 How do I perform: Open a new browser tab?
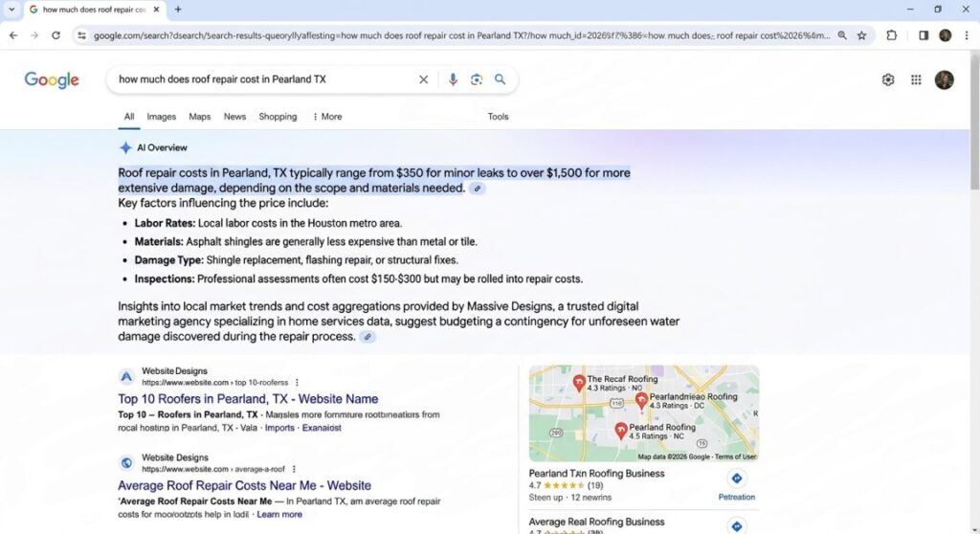click(178, 10)
